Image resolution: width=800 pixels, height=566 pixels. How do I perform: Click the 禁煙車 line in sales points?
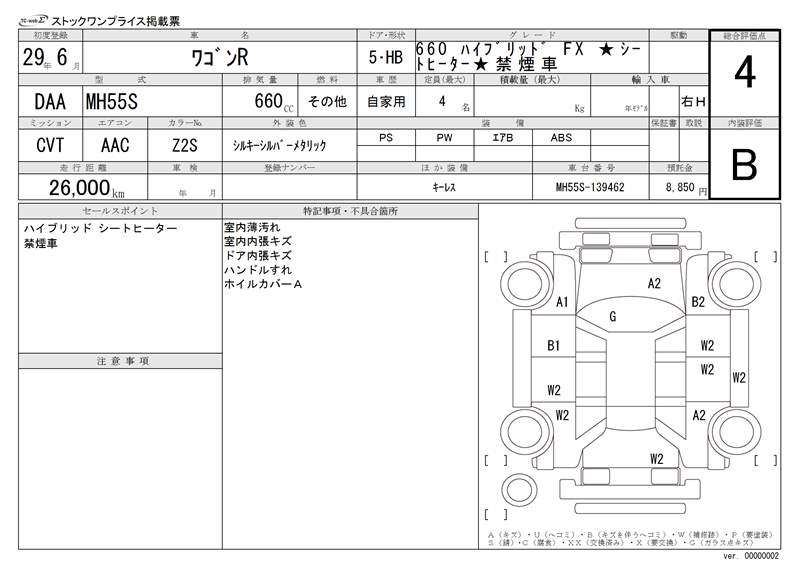[40, 243]
